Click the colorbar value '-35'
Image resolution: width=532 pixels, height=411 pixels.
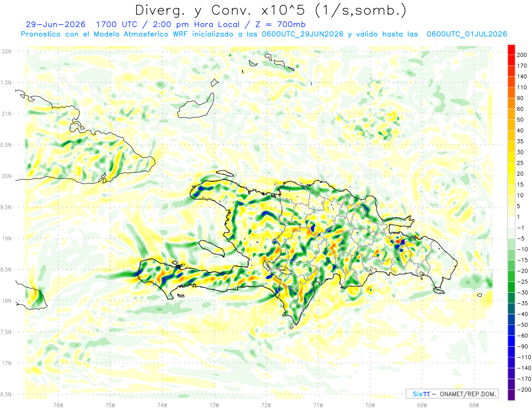click(x=523, y=304)
